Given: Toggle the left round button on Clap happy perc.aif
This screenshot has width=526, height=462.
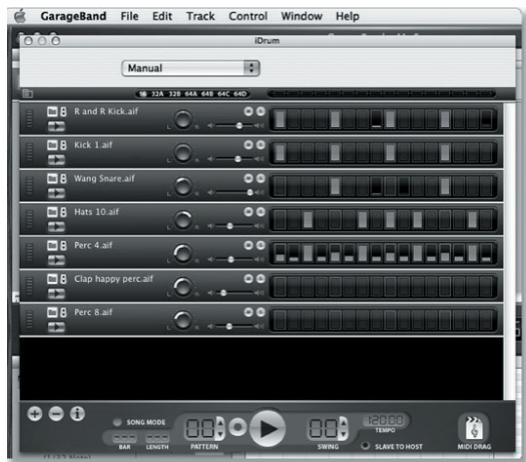Looking at the screenshot, I should [x=248, y=279].
